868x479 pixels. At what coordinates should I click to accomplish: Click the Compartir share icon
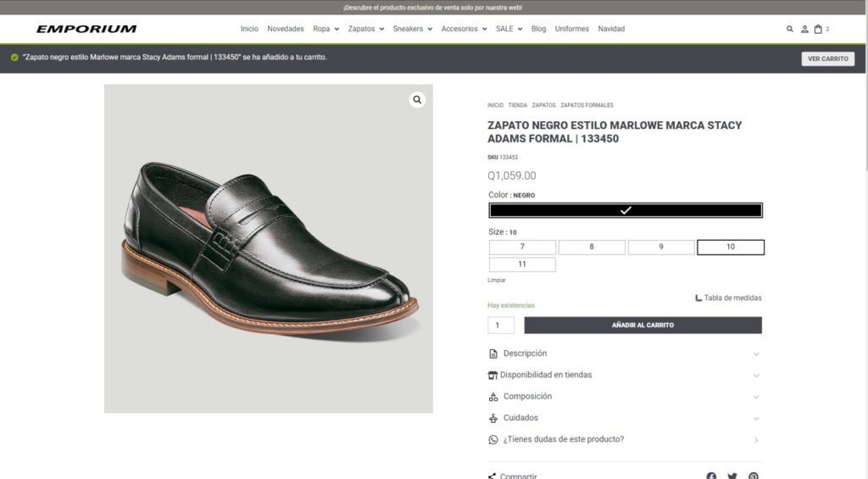(492, 476)
